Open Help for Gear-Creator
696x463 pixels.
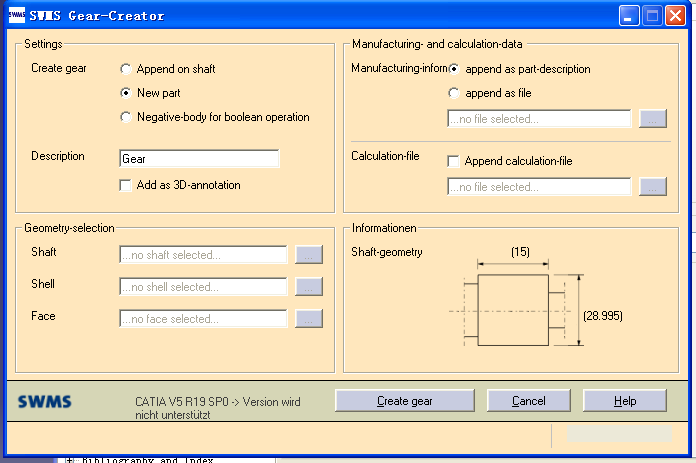pyautogui.click(x=625, y=401)
